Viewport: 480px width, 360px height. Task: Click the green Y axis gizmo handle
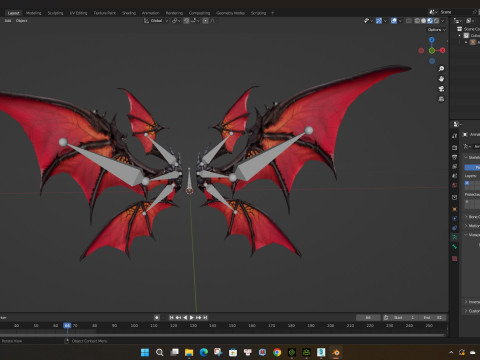[432, 50]
